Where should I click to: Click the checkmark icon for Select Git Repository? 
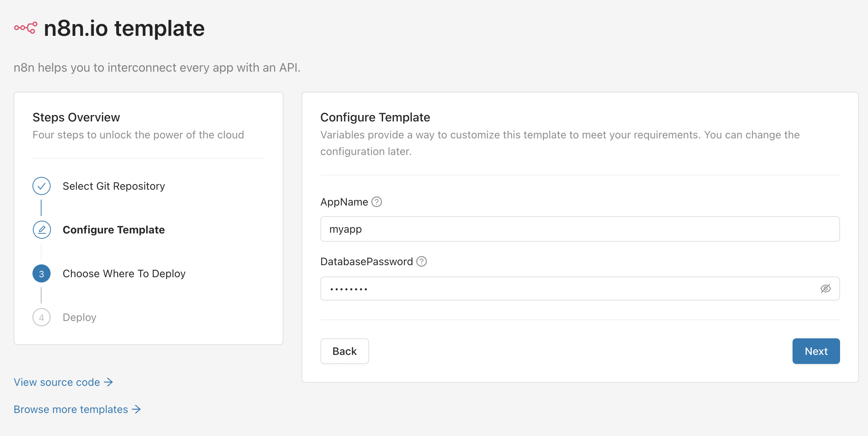(42, 186)
